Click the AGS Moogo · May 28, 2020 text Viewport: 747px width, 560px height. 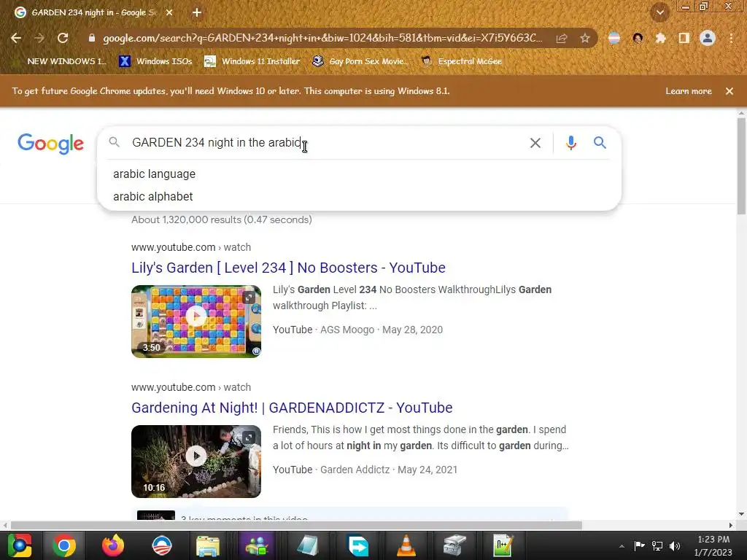(381, 330)
